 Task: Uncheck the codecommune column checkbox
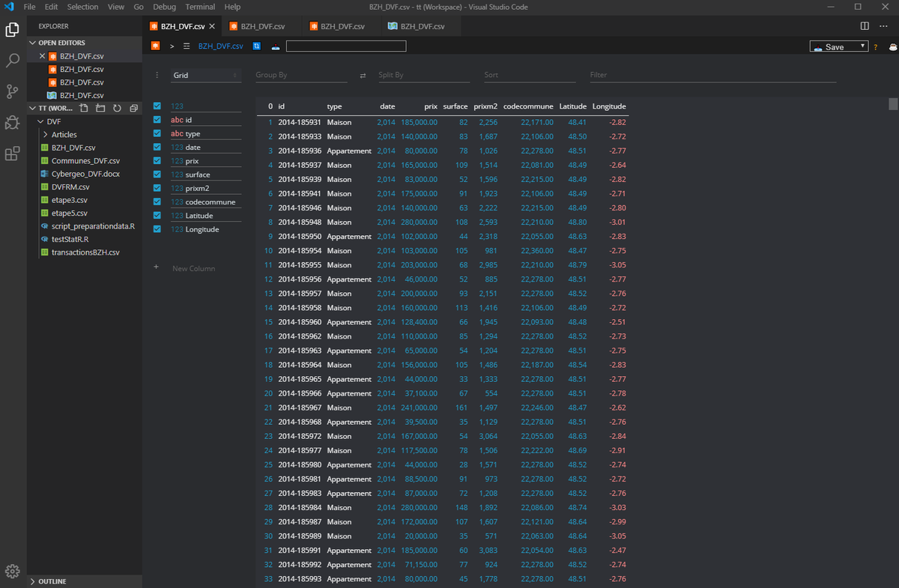coord(157,201)
